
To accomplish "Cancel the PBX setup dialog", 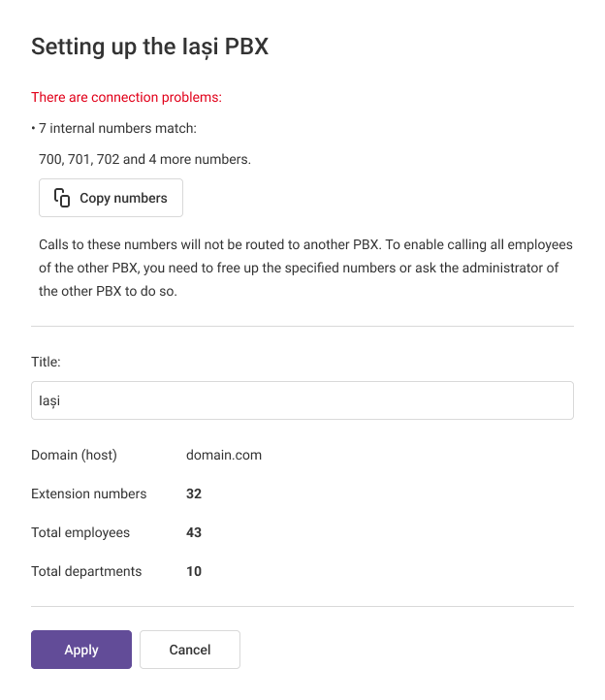I will point(190,650).
